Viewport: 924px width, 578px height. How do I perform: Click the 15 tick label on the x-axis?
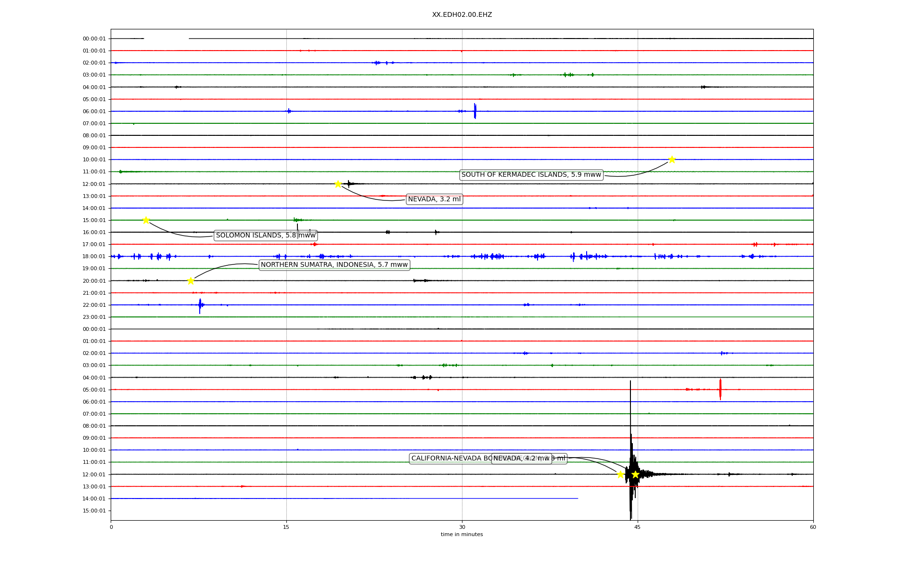coord(286,527)
